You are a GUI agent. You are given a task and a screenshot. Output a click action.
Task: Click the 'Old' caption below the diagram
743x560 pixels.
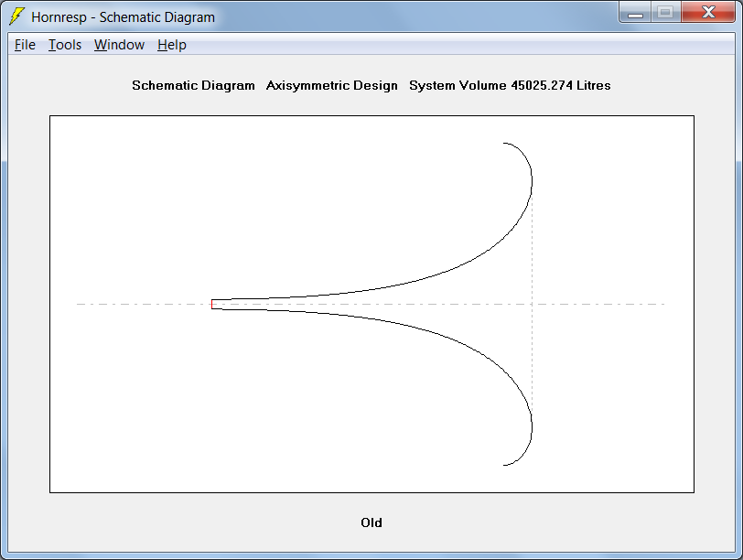(371, 522)
